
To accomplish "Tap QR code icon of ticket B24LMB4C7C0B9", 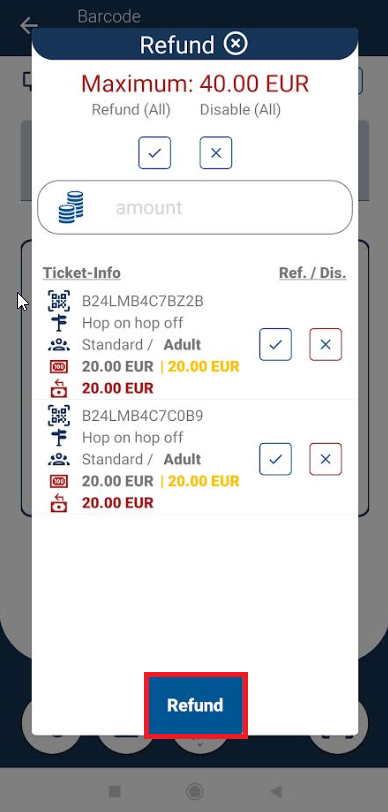I will coord(59,415).
